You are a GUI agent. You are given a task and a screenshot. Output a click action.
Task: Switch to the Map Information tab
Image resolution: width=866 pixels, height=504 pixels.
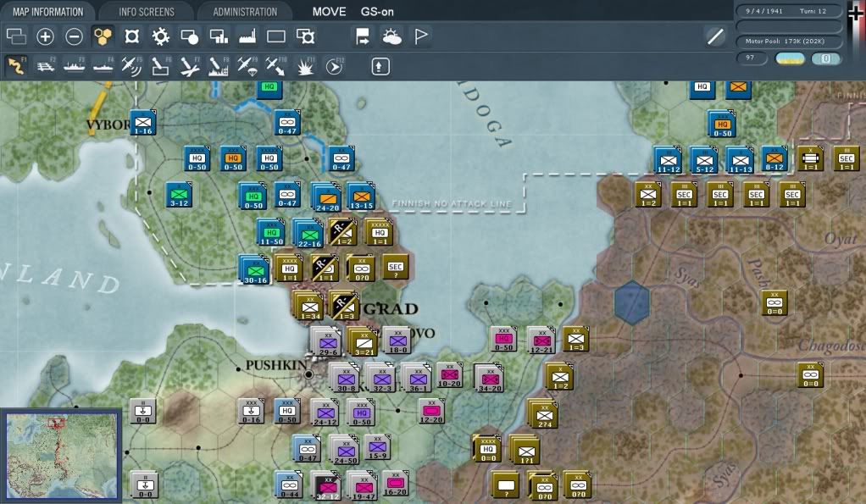[48, 12]
